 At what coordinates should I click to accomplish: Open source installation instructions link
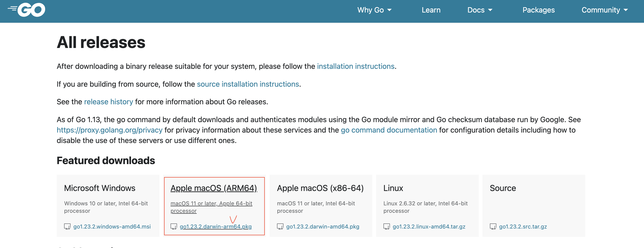[248, 84]
